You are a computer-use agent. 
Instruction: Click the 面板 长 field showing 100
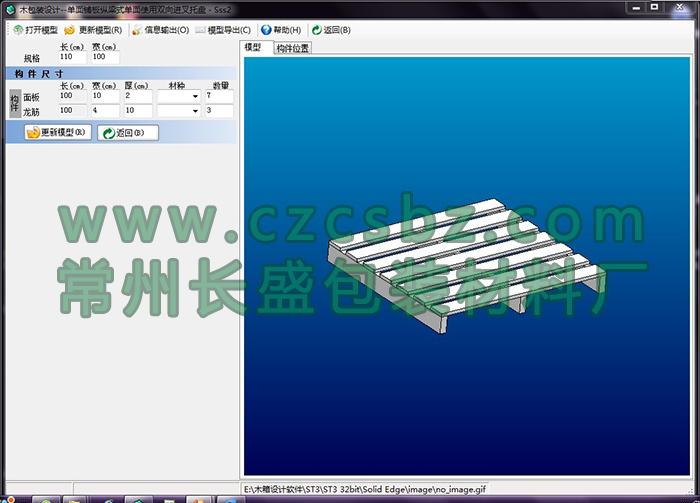73,96
